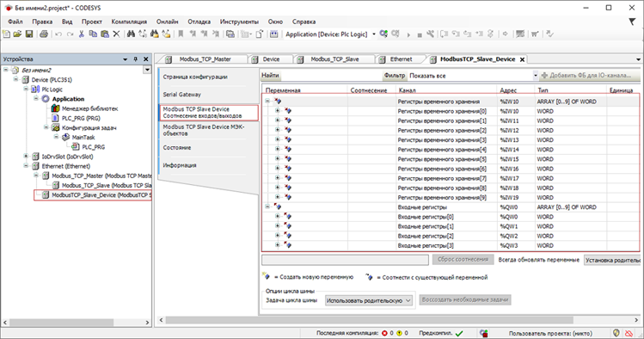This screenshot has width=644, height=339.
Task: Switch to the Modbus_TCP_Slave tab
Action: pyautogui.click(x=334, y=59)
